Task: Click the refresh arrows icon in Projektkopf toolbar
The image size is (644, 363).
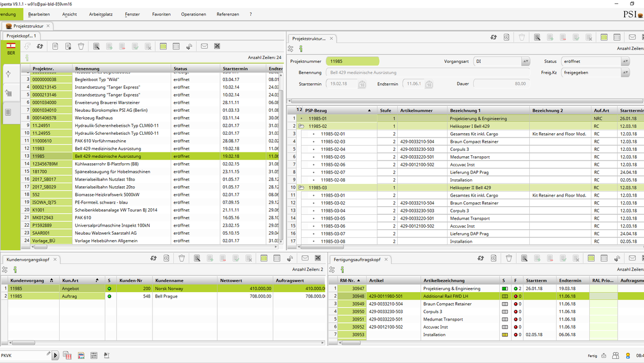Action: pyautogui.click(x=40, y=46)
